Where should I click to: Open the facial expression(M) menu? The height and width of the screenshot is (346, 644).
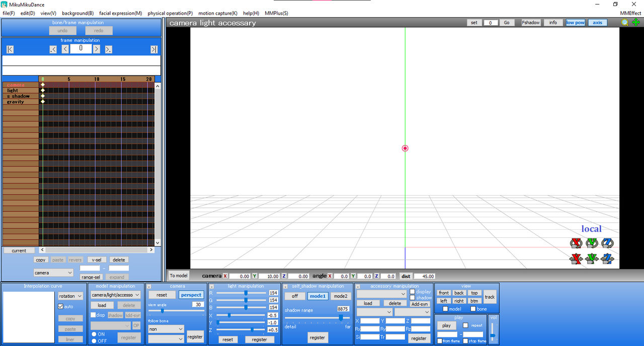click(121, 13)
